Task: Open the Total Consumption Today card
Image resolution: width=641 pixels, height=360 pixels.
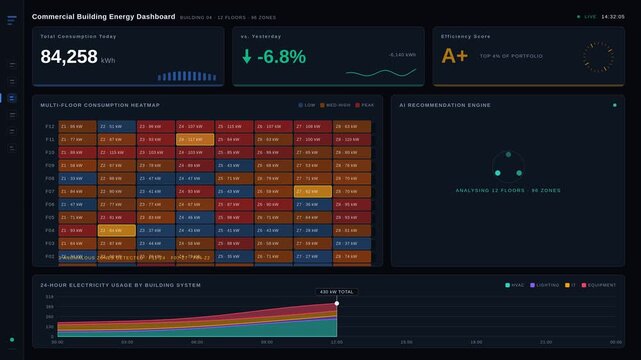Action: click(x=128, y=56)
